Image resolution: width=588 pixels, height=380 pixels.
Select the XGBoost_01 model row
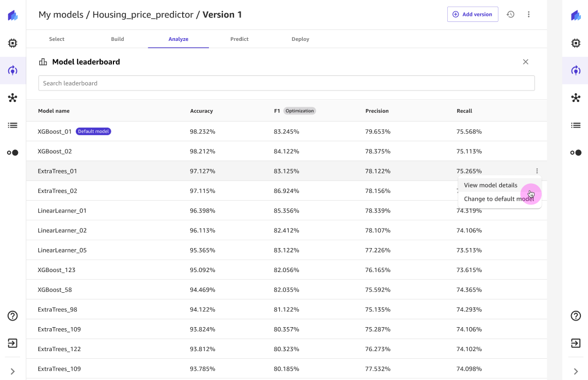pos(286,131)
